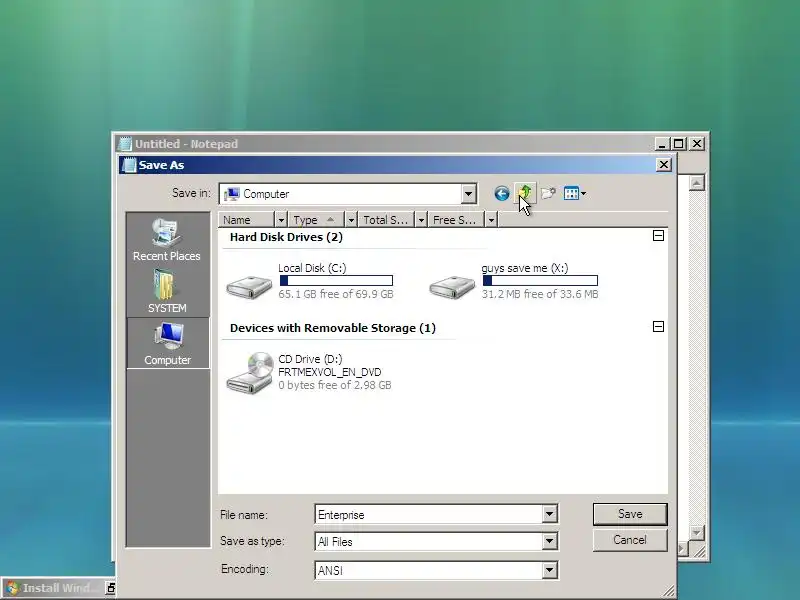Open the Total Size column filter arrow

(421, 220)
